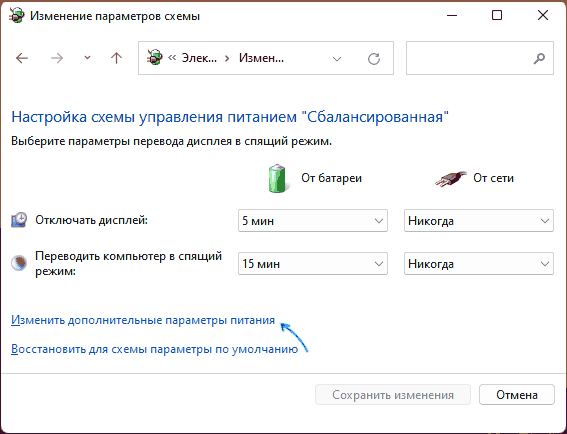Open sleep dropdown showing "15 мин"
Viewport: 567px width, 434px height.
coord(313,264)
